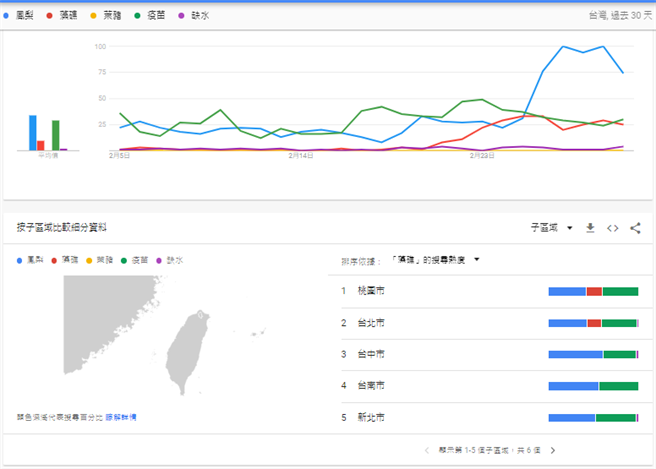Click the average bar chart thumbnail
The width and height of the screenshot is (656, 469).
click(x=47, y=132)
